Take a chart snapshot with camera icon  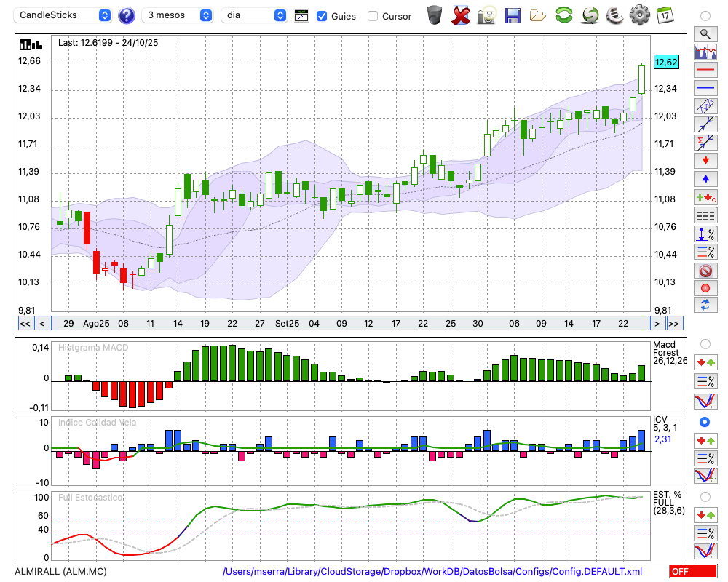click(487, 15)
